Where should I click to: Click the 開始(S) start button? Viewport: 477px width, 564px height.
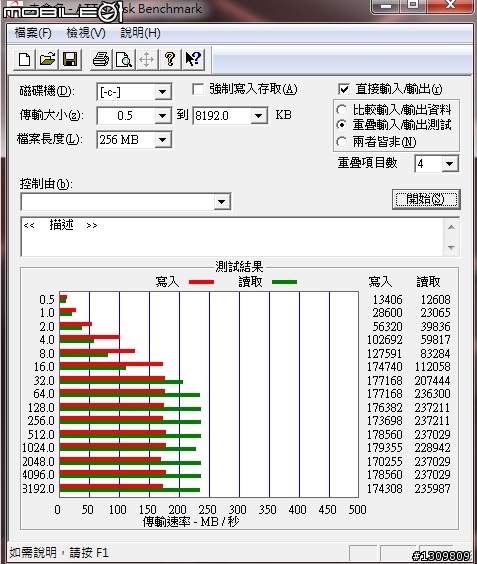click(426, 199)
